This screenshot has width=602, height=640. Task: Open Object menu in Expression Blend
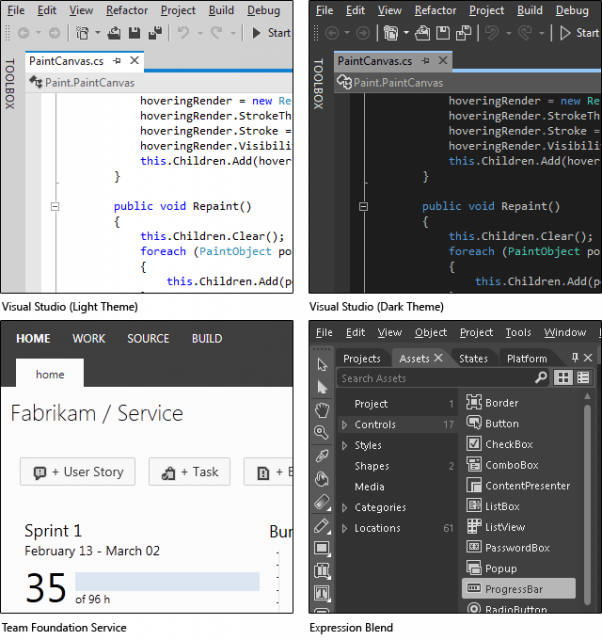tap(431, 332)
